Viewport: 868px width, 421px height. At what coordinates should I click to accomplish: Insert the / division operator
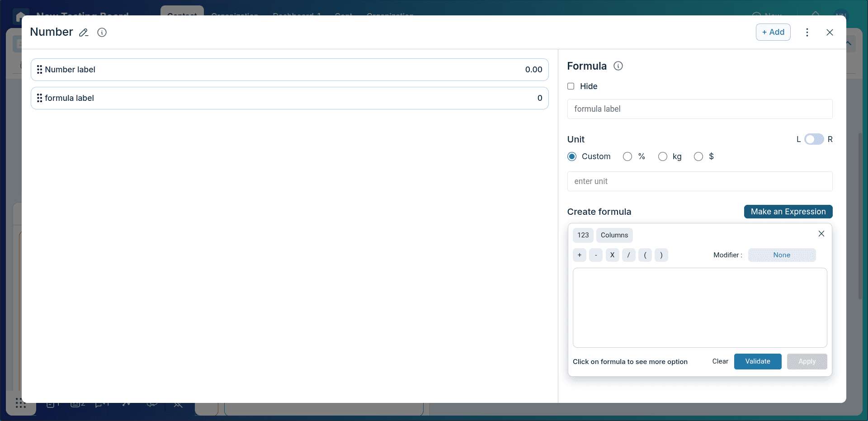click(628, 255)
